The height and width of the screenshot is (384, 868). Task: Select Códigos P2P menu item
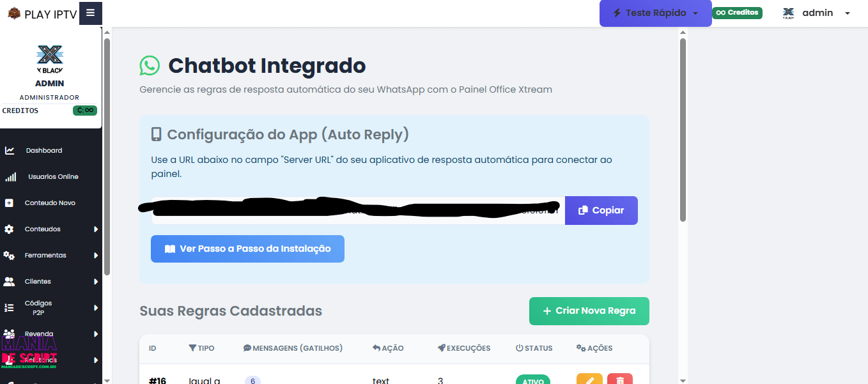point(38,308)
